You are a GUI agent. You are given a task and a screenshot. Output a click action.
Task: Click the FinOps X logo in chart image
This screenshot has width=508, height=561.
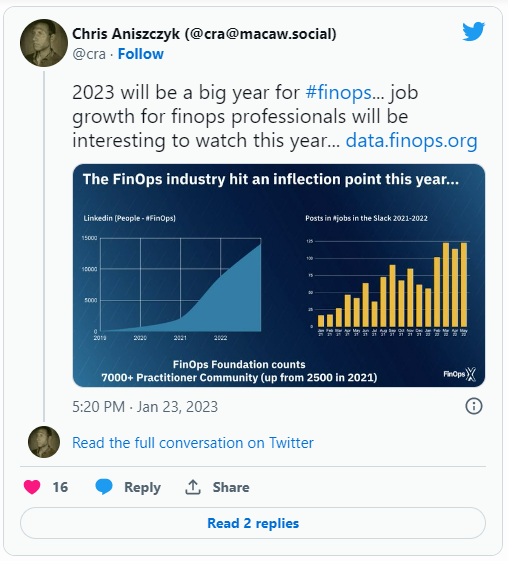[x=460, y=374]
